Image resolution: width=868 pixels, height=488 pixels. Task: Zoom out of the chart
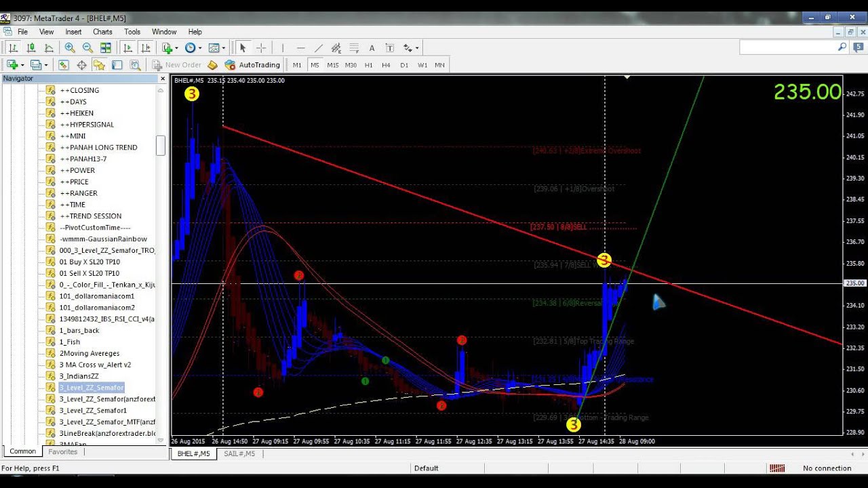[87, 47]
